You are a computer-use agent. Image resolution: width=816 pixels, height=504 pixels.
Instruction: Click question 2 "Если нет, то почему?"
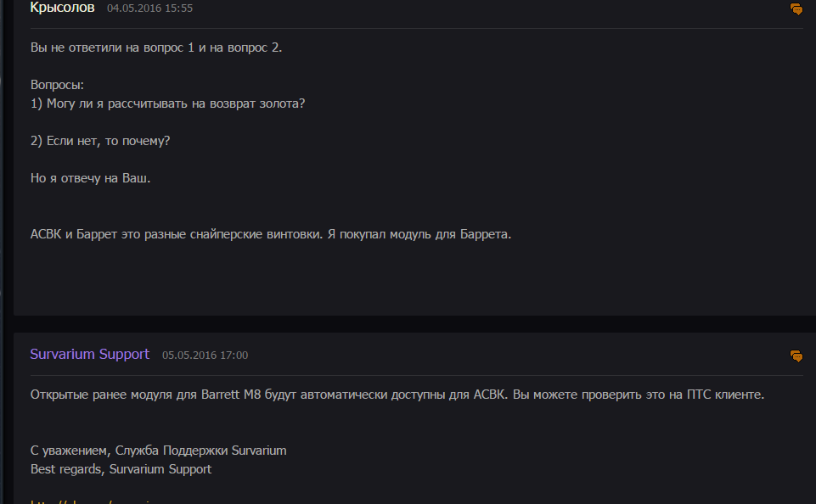[100, 141]
